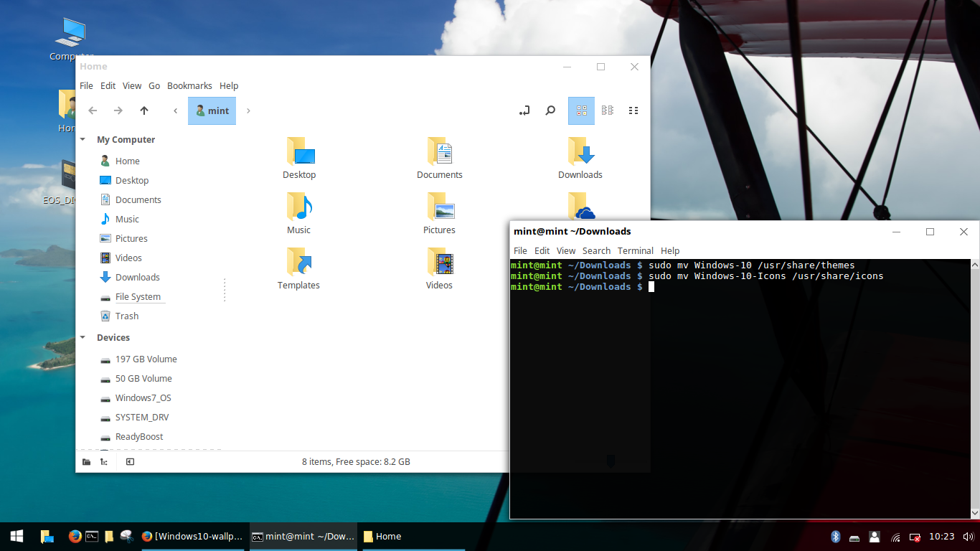Open the search tool in Nemo toolbar

click(x=550, y=110)
